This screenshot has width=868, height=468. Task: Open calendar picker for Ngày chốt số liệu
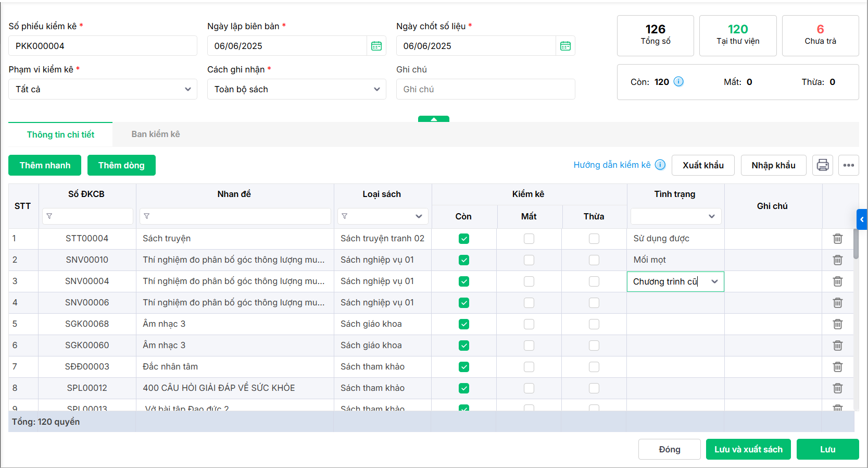[565, 46]
